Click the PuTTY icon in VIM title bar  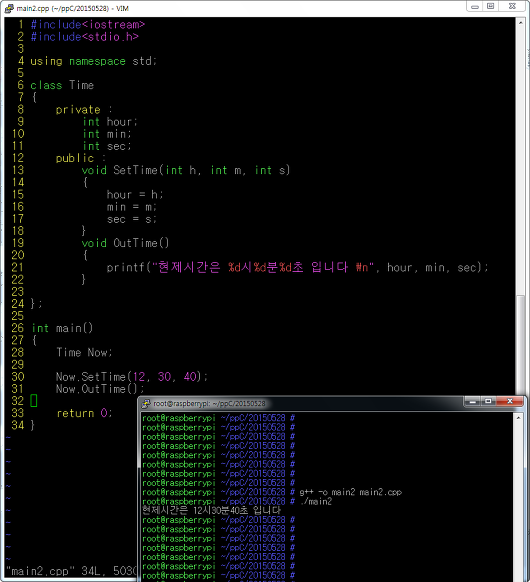coord(10,8)
